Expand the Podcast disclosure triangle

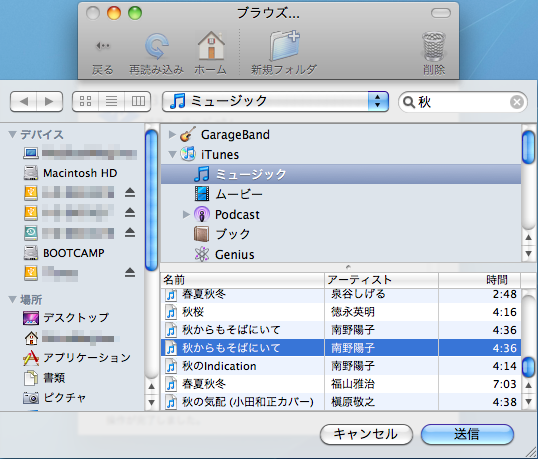(186, 215)
